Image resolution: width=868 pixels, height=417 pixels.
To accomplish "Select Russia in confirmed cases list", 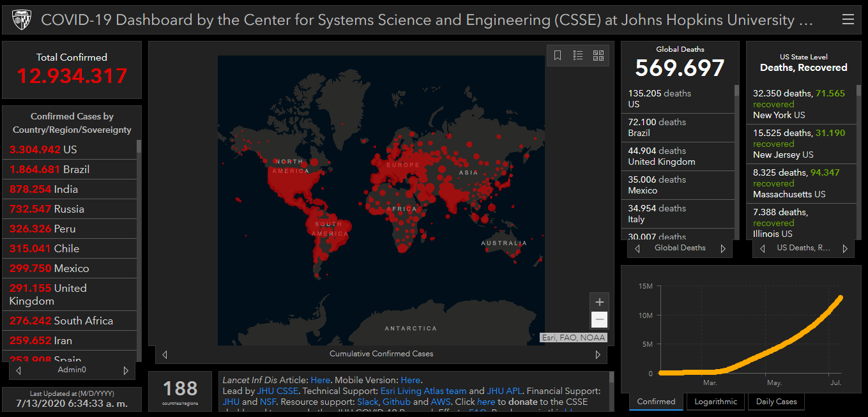I will 70,209.
